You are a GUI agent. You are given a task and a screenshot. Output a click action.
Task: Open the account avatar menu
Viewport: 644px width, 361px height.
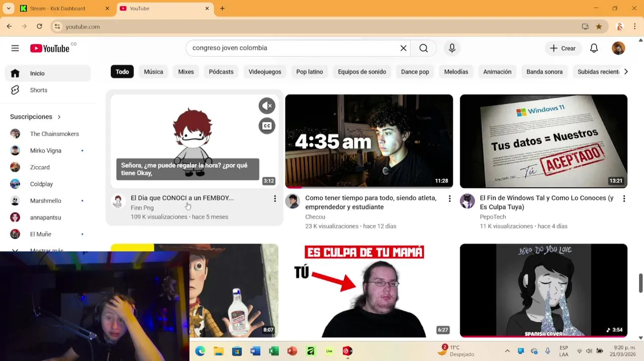point(618,48)
